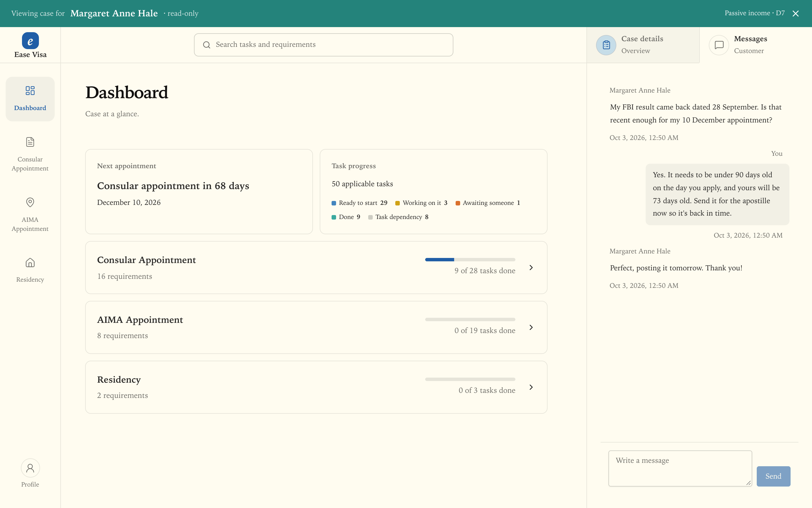Open the Profile user icon

tap(30, 468)
